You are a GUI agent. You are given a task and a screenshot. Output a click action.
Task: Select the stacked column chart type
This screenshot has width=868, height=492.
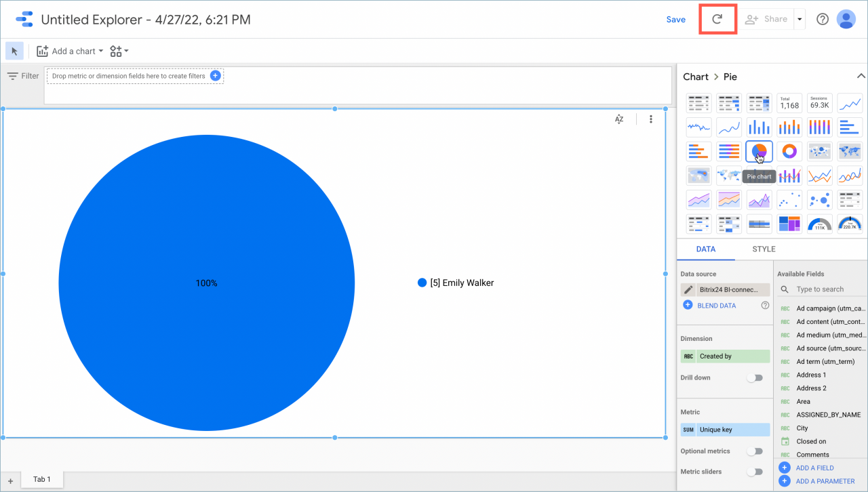click(789, 127)
